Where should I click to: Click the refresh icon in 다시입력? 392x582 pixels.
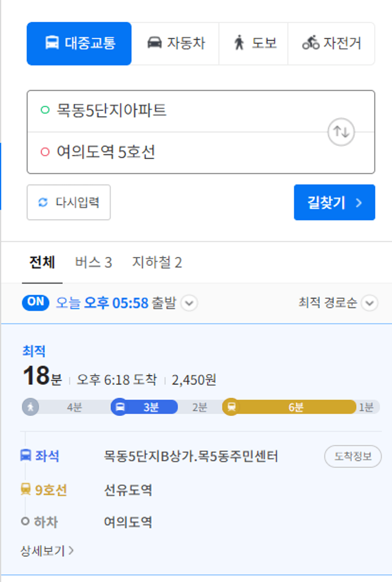(x=43, y=203)
